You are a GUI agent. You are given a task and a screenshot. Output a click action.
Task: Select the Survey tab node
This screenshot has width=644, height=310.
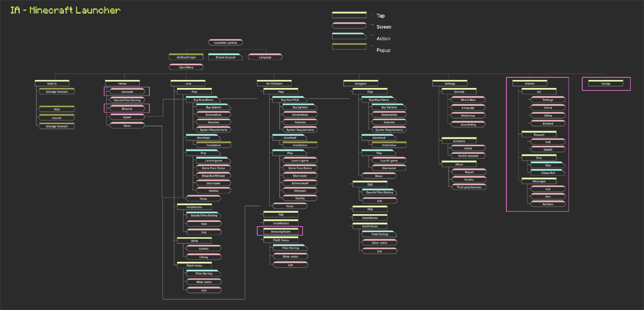pos(606,84)
